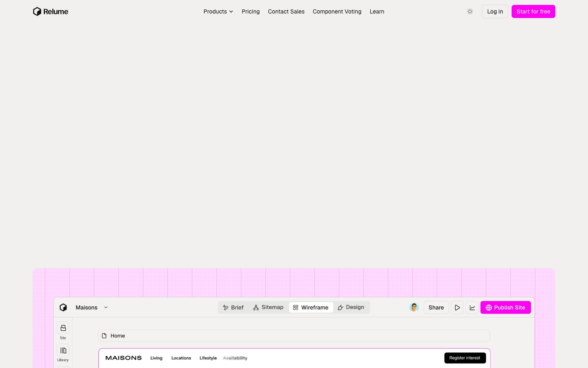The width and height of the screenshot is (588, 368).
Task: Open the Products dropdown menu
Action: coord(218,11)
